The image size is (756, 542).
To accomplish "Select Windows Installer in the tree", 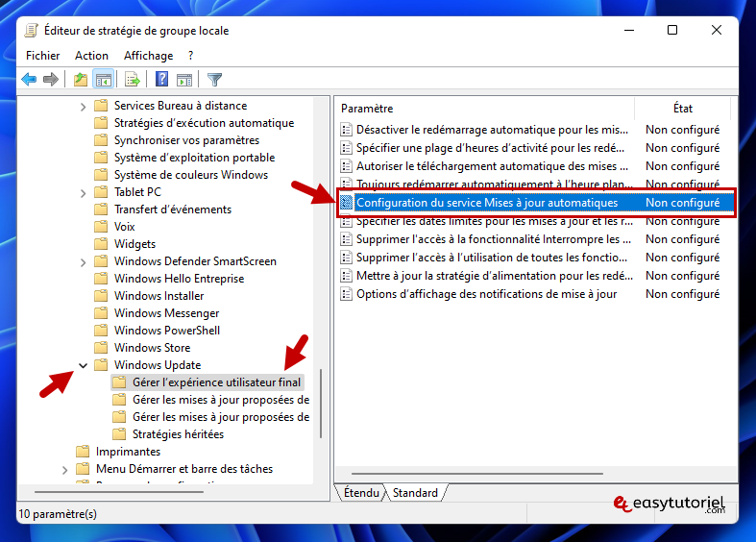I will tap(159, 296).
